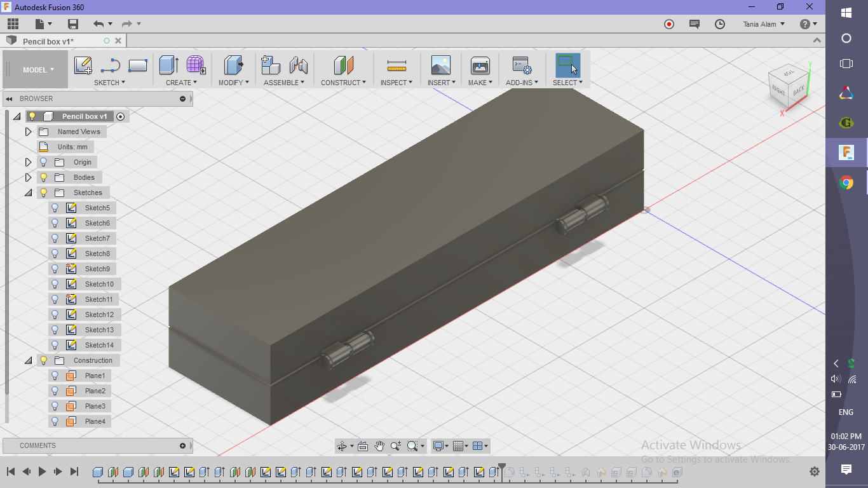This screenshot has width=868, height=488.
Task: Collapse the Browser panel minus button
Action: (183, 98)
